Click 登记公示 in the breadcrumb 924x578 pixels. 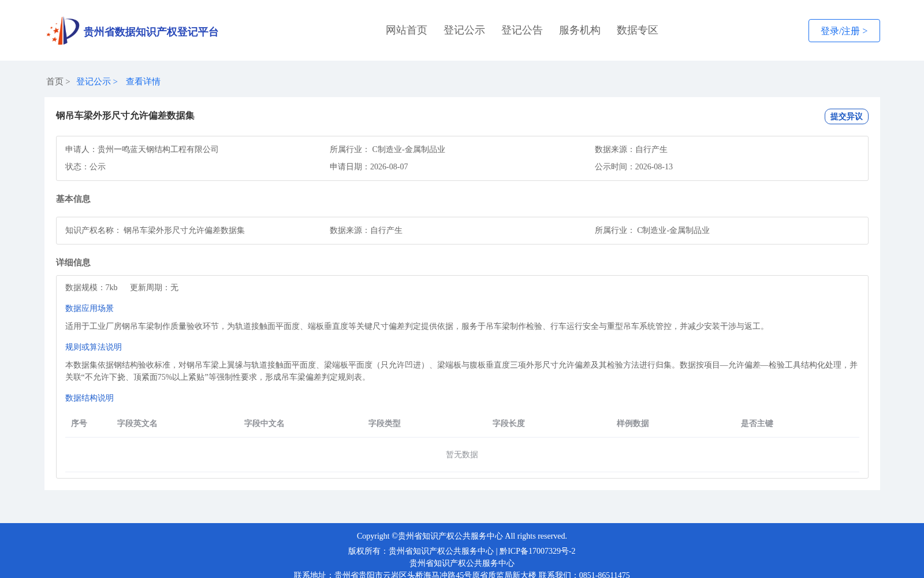(x=94, y=81)
